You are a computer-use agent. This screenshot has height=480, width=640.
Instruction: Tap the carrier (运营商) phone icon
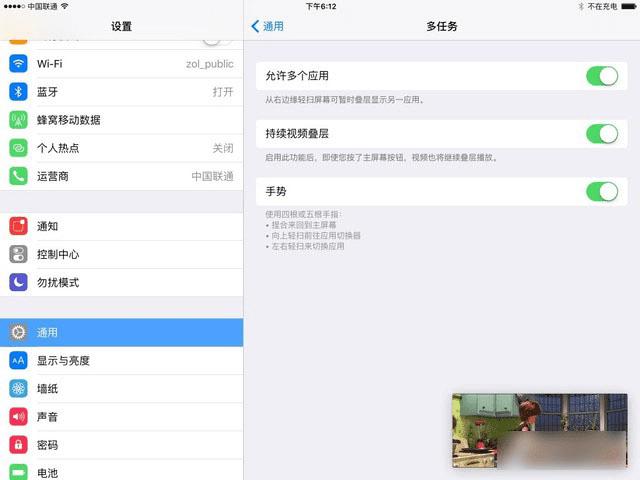(18, 176)
